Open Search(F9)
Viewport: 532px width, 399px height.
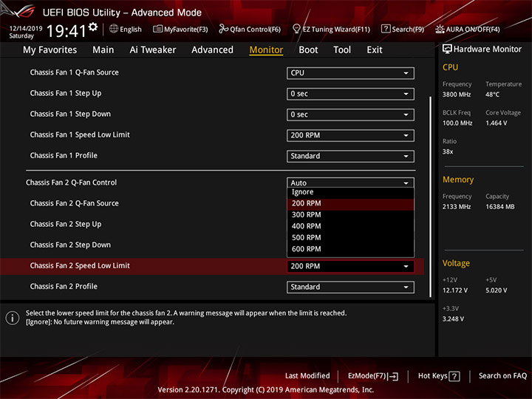coord(403,29)
